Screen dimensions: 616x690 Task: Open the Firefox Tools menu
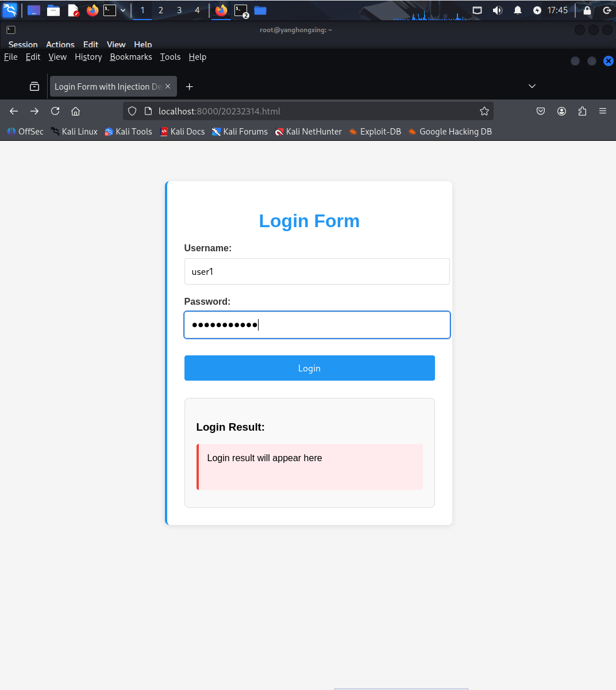[x=170, y=57]
